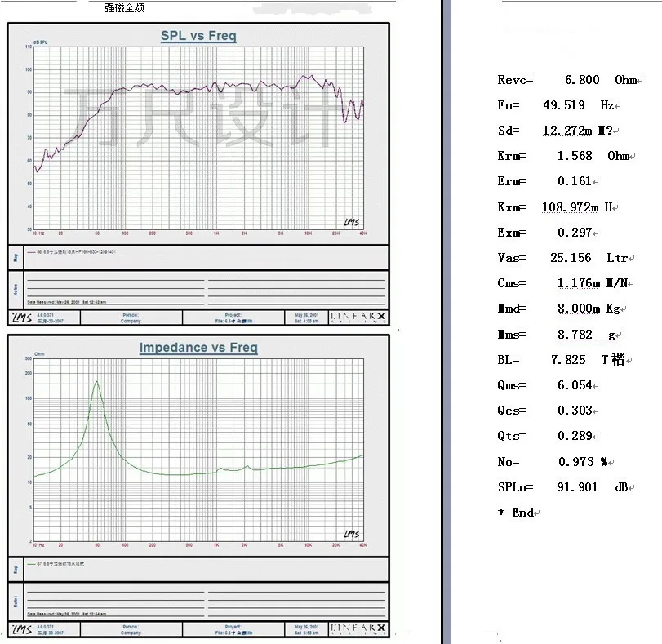This screenshot has height=644, width=662.
Task: Click the LINEARX logo under impedance chart
Action: point(358,628)
